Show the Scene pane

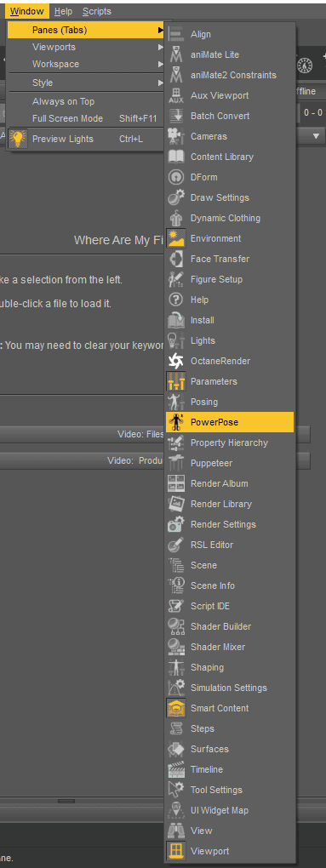click(230, 565)
